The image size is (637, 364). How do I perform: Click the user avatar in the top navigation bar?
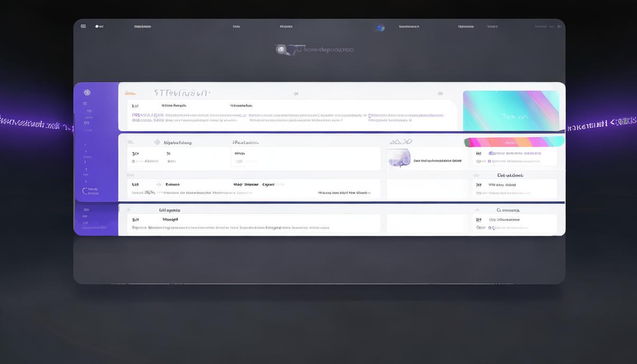click(380, 28)
